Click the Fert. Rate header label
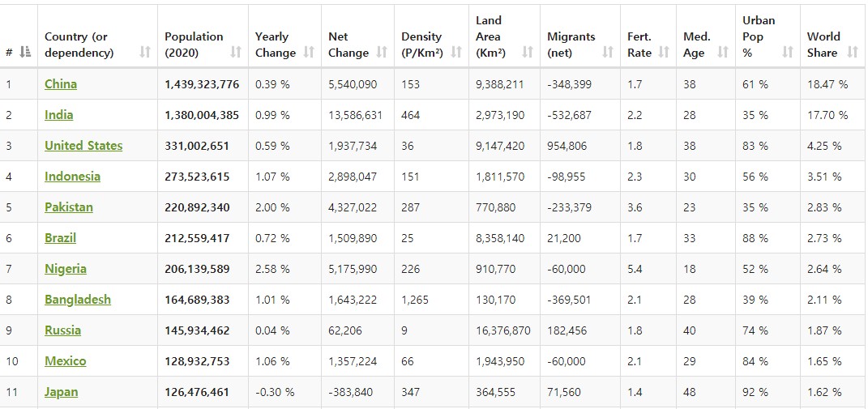 point(639,45)
